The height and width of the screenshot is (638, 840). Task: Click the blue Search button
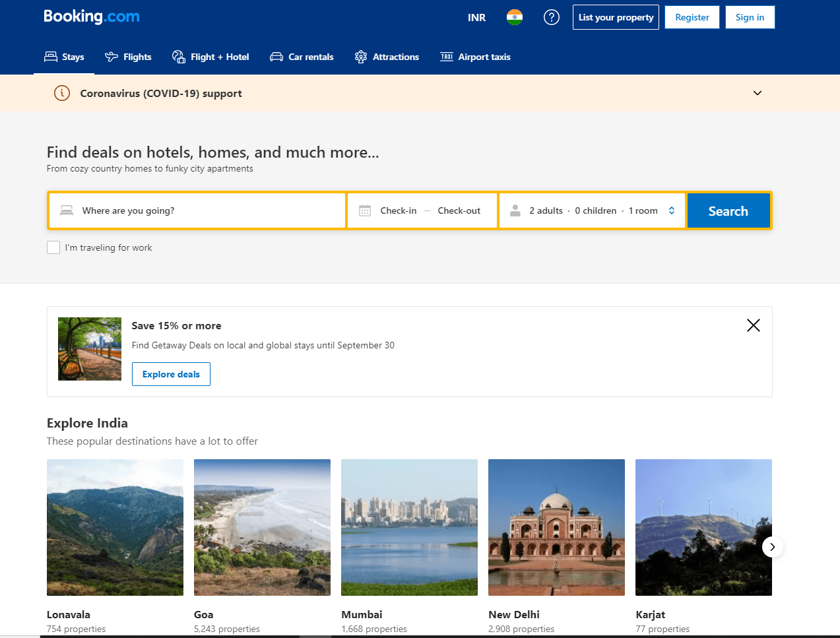[x=728, y=210]
